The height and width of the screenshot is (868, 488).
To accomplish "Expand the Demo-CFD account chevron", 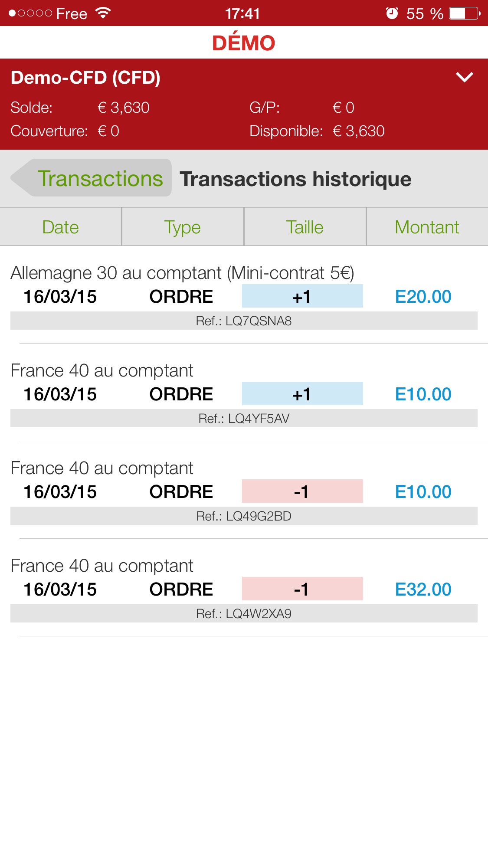I will [464, 78].
